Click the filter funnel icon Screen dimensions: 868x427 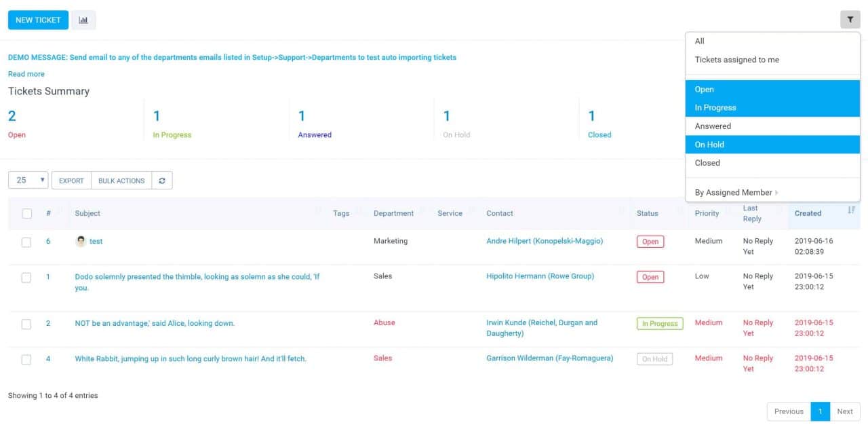coord(850,20)
